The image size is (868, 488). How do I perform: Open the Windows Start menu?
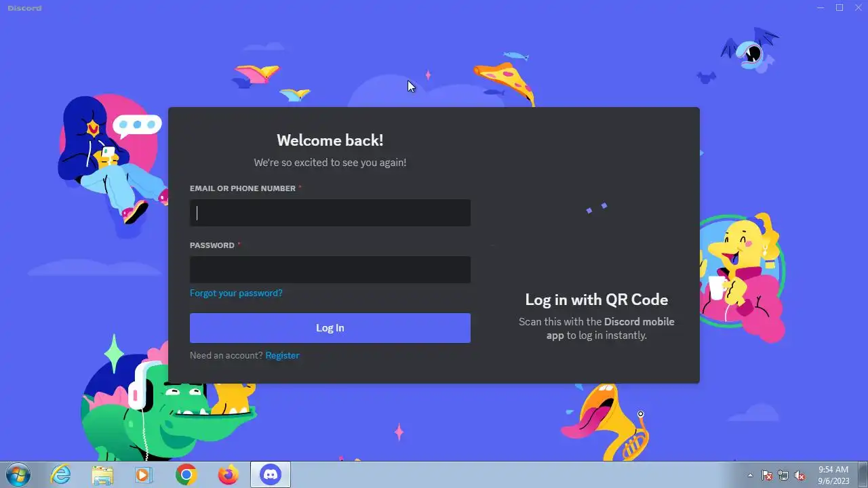(18, 475)
